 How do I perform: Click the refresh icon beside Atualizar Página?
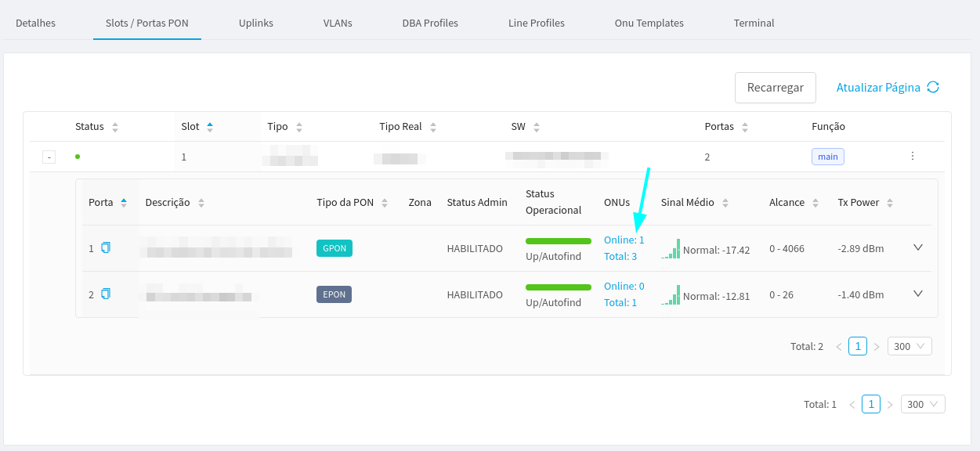point(933,87)
